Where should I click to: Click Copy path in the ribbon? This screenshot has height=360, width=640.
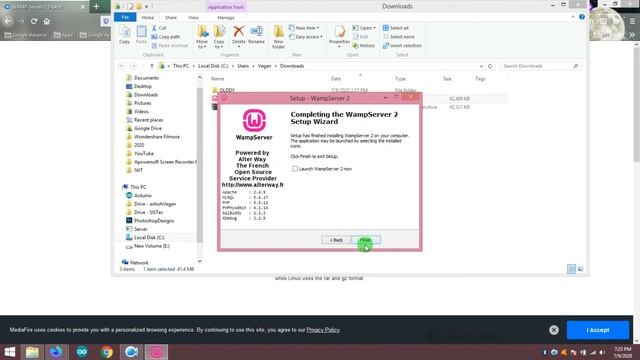tap(166, 37)
